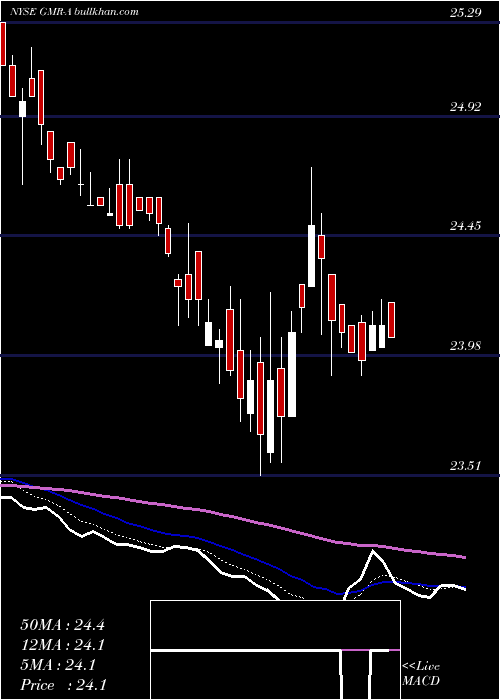Click the NYSE GMRA bullkhan.com title text
500x700 pixels.
tap(75, 12)
